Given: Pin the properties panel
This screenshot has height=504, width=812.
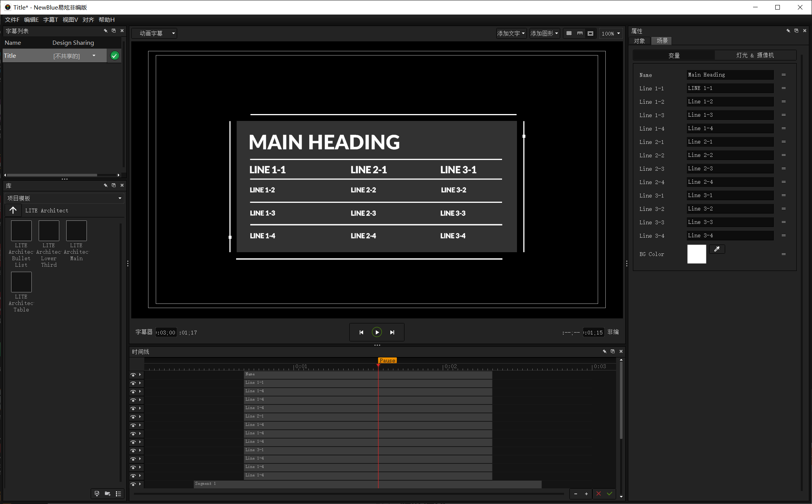Looking at the screenshot, I should tap(788, 31).
